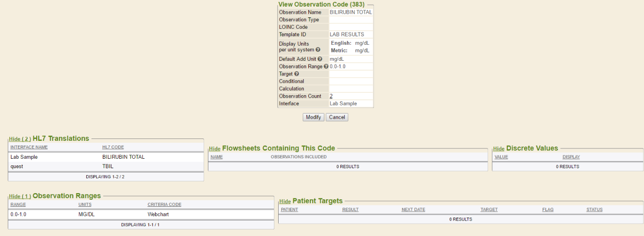This screenshot has height=236, width=644.
Task: Sort HL7 Translations by Interface Name
Action: pos(29,147)
